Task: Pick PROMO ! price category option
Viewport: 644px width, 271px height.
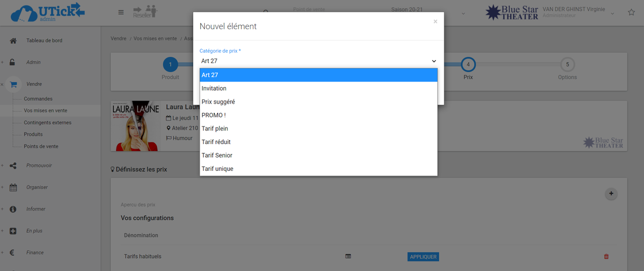Action: pyautogui.click(x=214, y=115)
